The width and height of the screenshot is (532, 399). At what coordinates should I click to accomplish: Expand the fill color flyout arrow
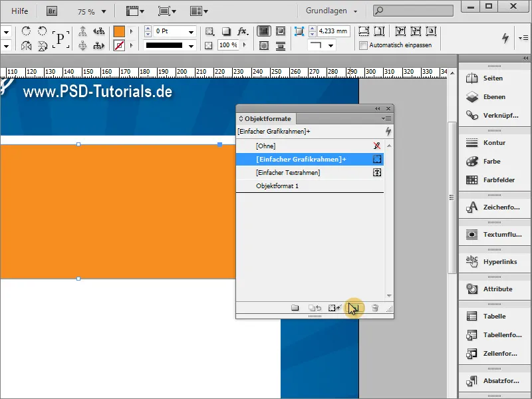131,31
